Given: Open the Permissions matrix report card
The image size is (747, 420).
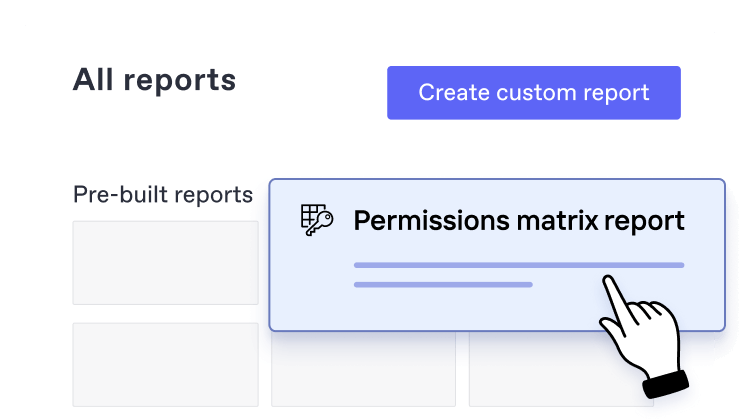Looking at the screenshot, I should (x=497, y=255).
